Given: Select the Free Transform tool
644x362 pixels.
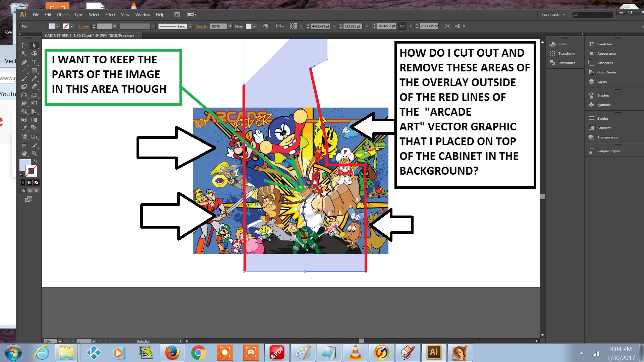Looking at the screenshot, I should pos(34,103).
